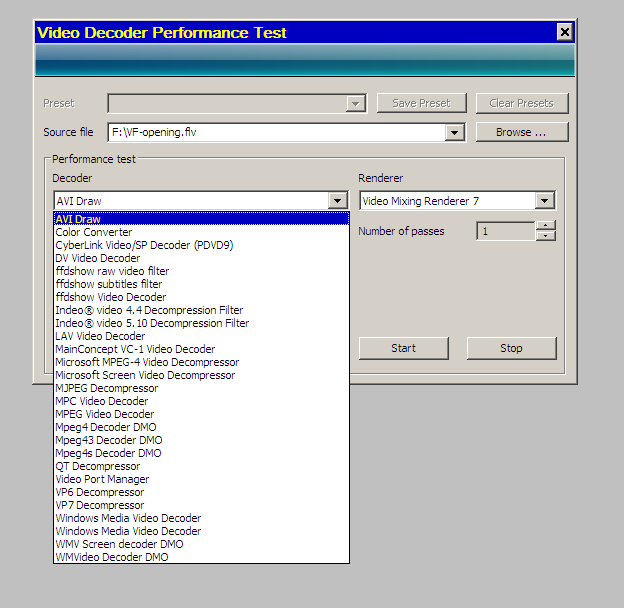This screenshot has height=608, width=624.
Task: Select VP6 Decompressor
Action: click(x=201, y=492)
